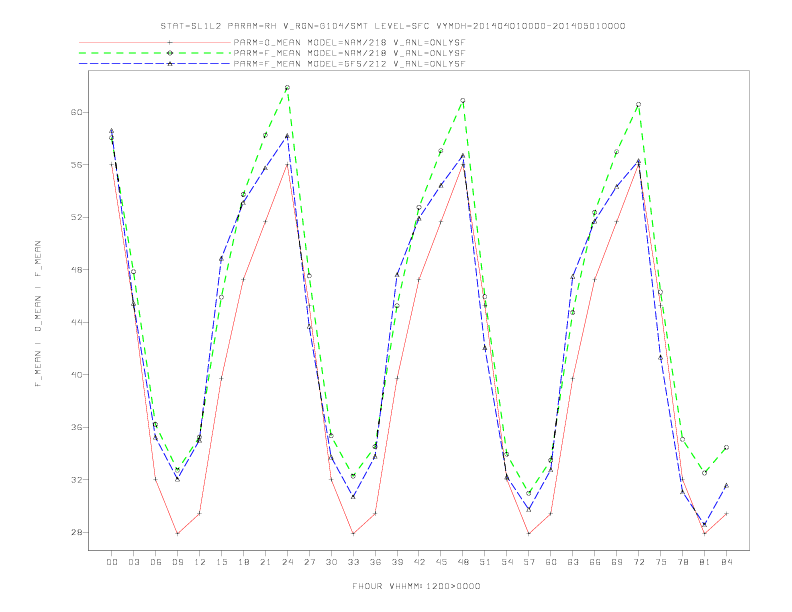Click x-axis tick label 30
The image size is (792, 612).
[331, 562]
